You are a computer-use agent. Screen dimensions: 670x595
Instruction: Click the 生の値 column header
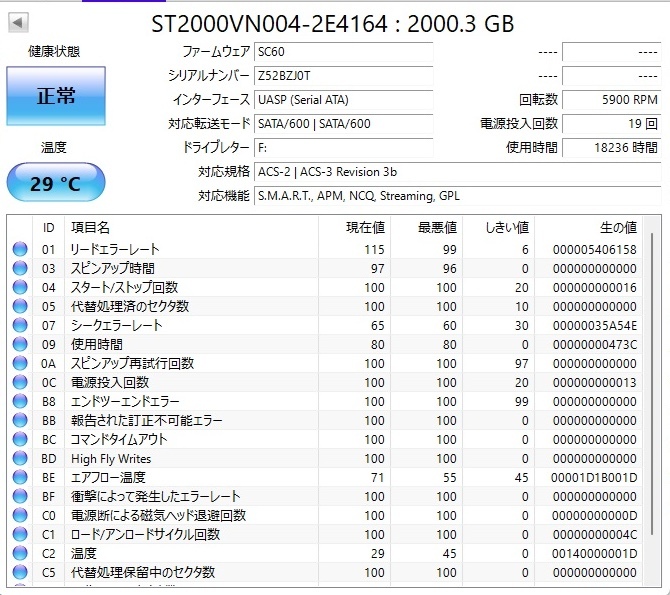click(588, 227)
